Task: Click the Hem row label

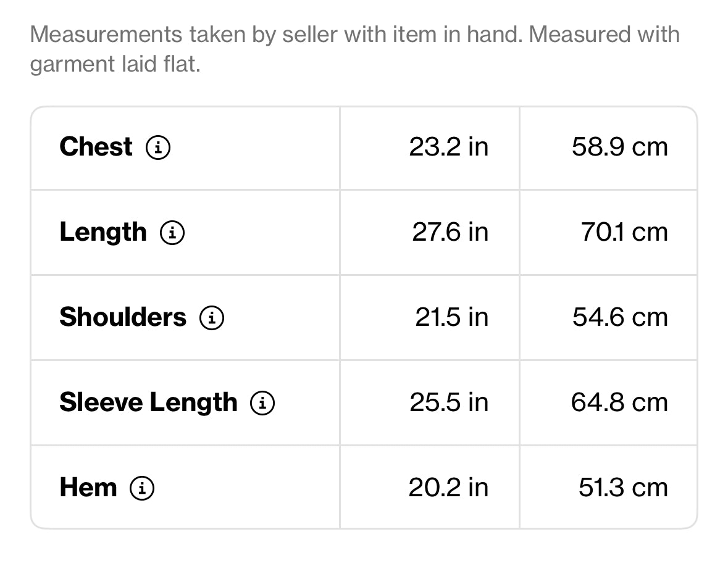Action: tap(88, 488)
